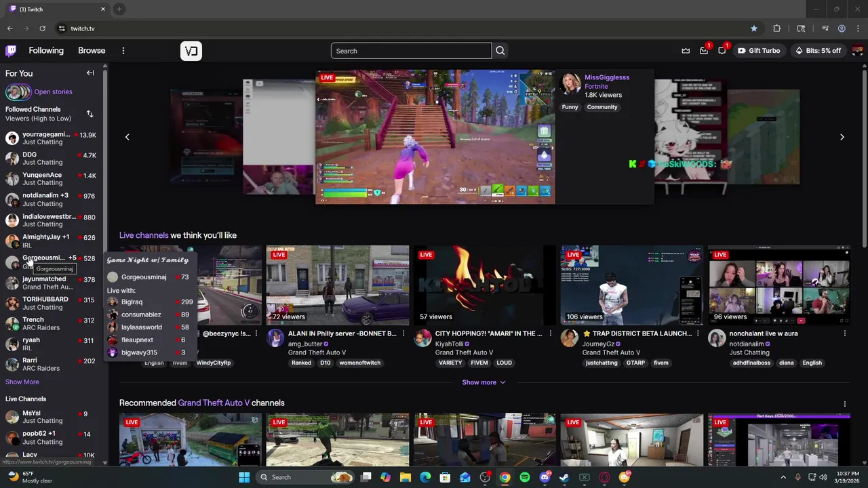Viewport: 868px width, 488px height.
Task: Open the JourneyGz TRAP DISTRICT stream thumbnail
Action: (632, 285)
